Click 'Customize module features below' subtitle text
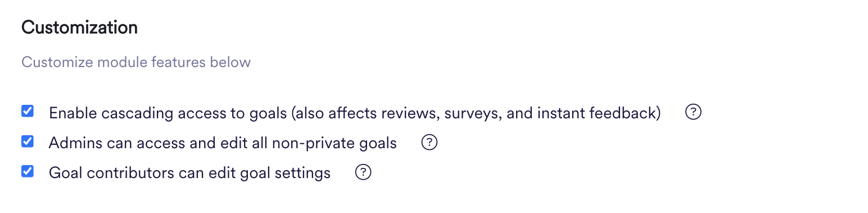868x213 pixels. point(136,61)
